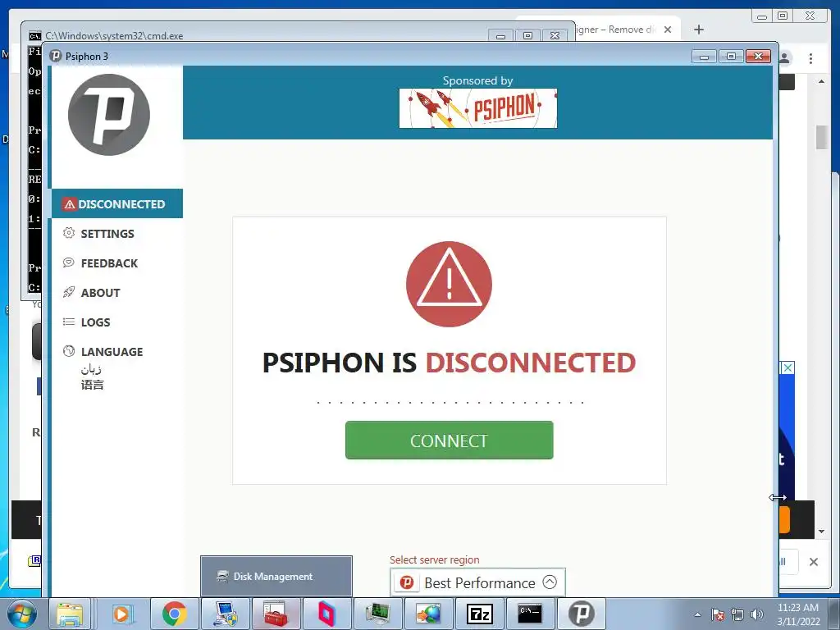This screenshot has height=630, width=840.
Task: Maximize the Psiphon 3 window
Action: [731, 57]
